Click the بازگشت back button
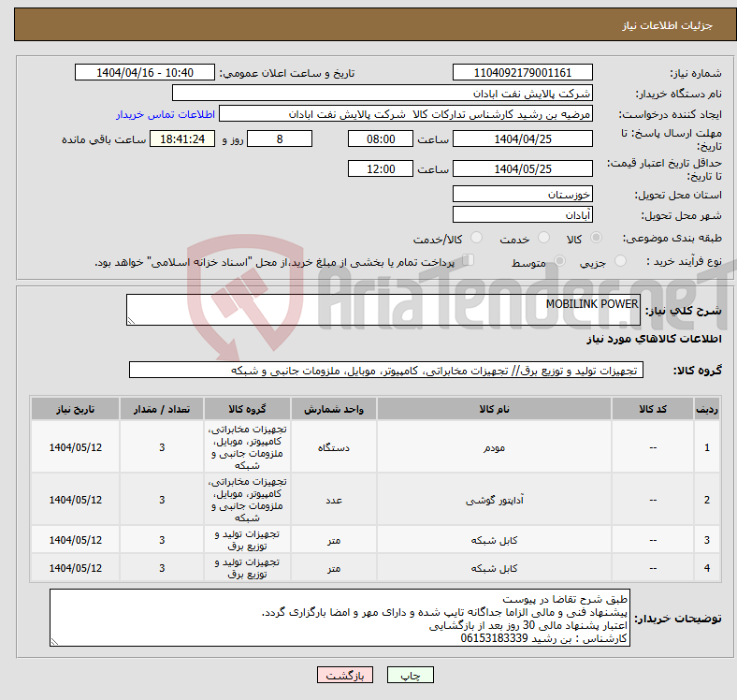 [345, 675]
